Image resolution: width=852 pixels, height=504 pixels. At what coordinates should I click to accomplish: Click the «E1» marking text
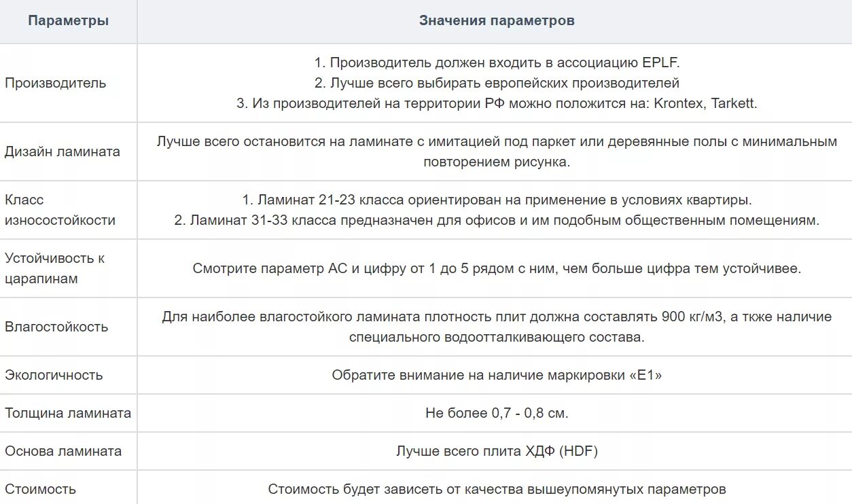coord(497,376)
